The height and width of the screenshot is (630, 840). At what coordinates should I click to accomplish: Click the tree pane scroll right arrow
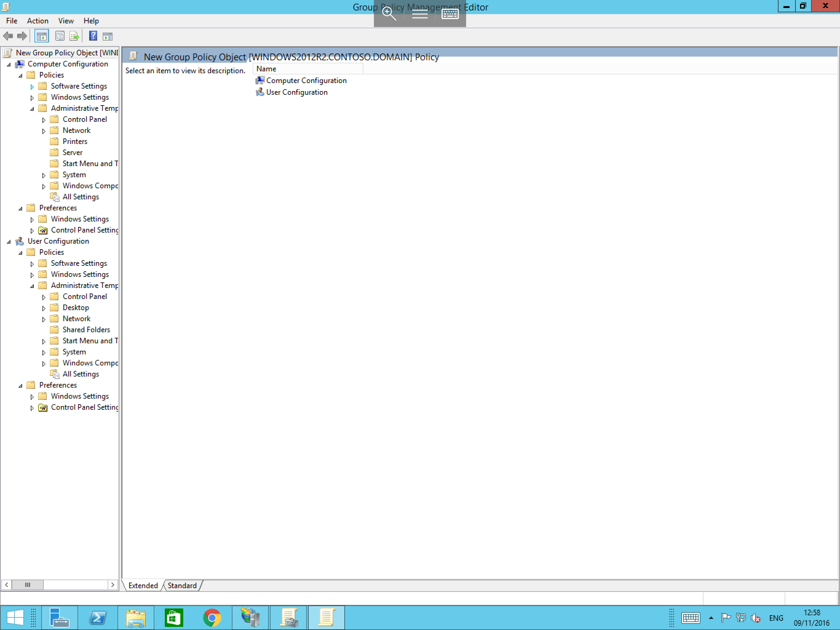(113, 585)
